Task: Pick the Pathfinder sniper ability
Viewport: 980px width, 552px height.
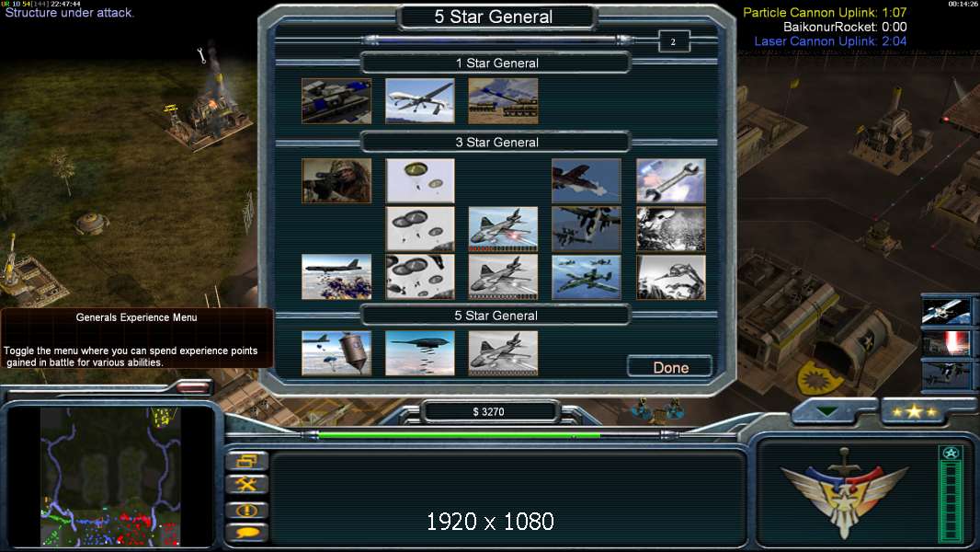Action: tap(336, 180)
